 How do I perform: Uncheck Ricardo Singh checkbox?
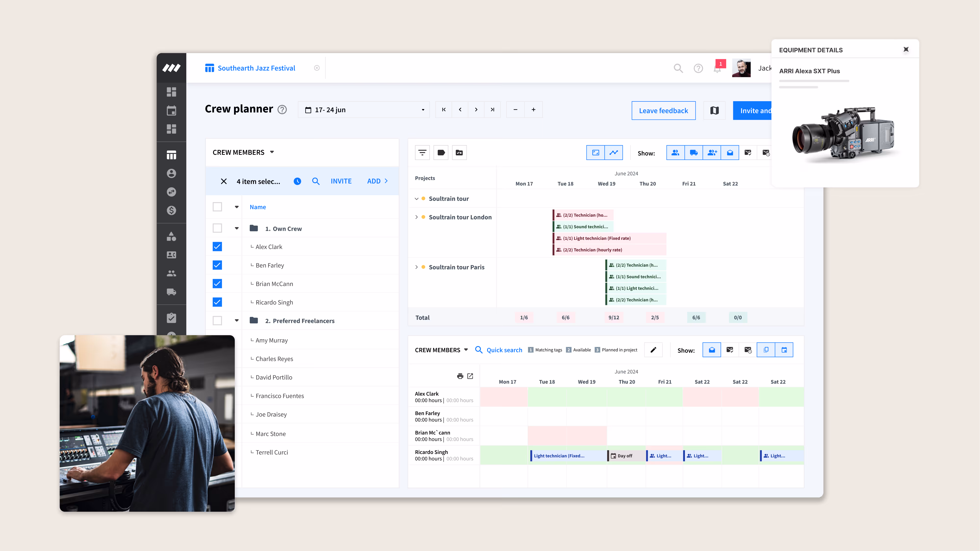click(x=217, y=302)
